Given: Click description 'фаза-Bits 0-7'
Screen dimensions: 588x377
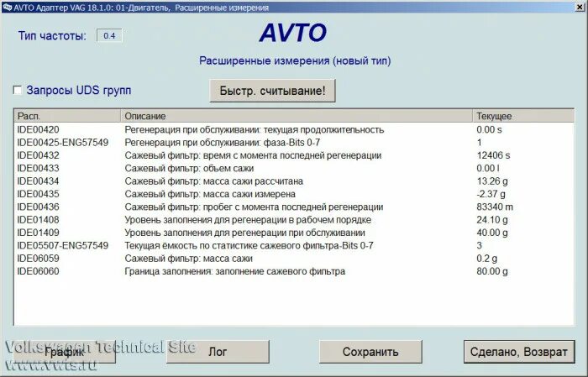Looking at the screenshot, I should click(x=291, y=143).
